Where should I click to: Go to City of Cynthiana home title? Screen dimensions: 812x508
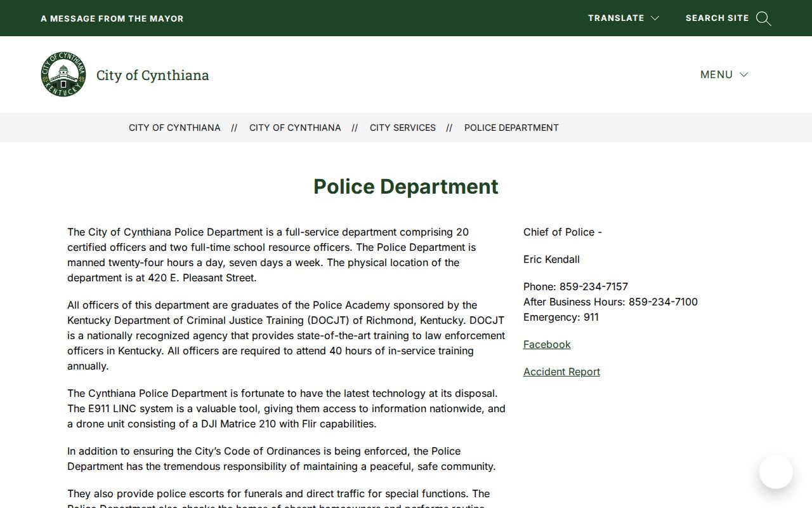(152, 75)
